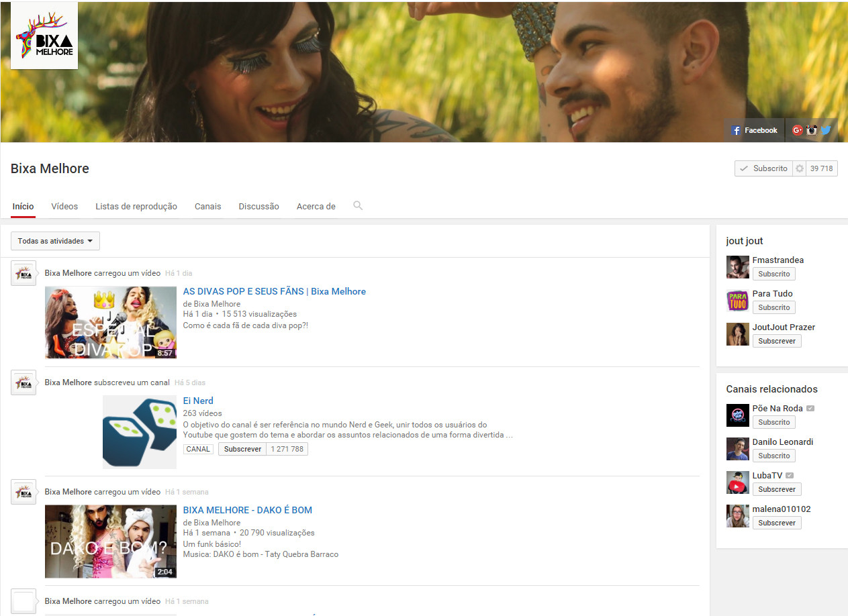Click the Bixa Melhore channel logo
The width and height of the screenshot is (848, 616).
click(44, 36)
